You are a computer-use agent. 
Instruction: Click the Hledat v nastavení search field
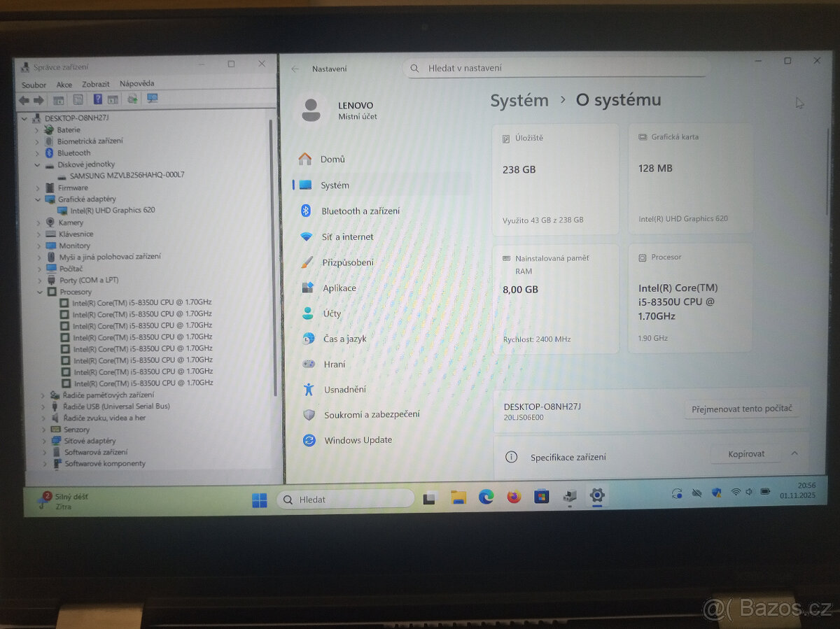(x=556, y=68)
